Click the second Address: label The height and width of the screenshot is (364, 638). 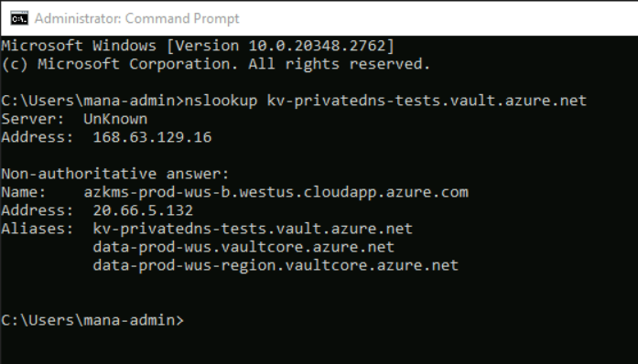tap(37, 210)
